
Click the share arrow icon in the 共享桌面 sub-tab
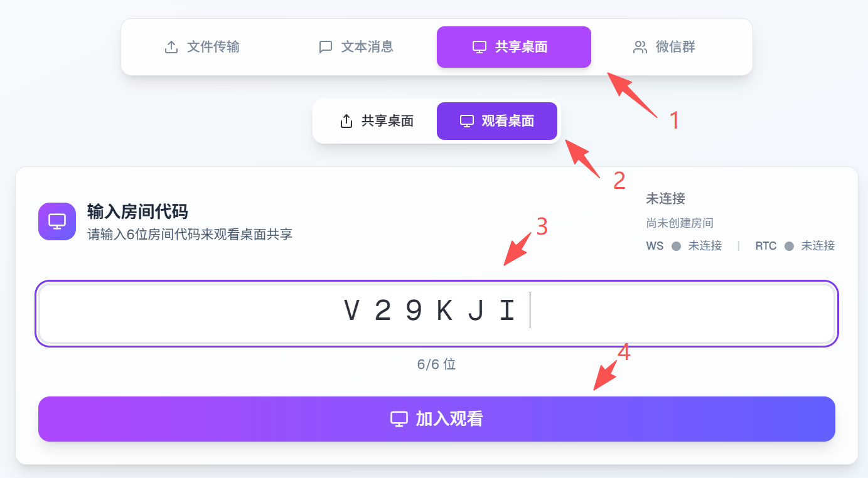[346, 121]
